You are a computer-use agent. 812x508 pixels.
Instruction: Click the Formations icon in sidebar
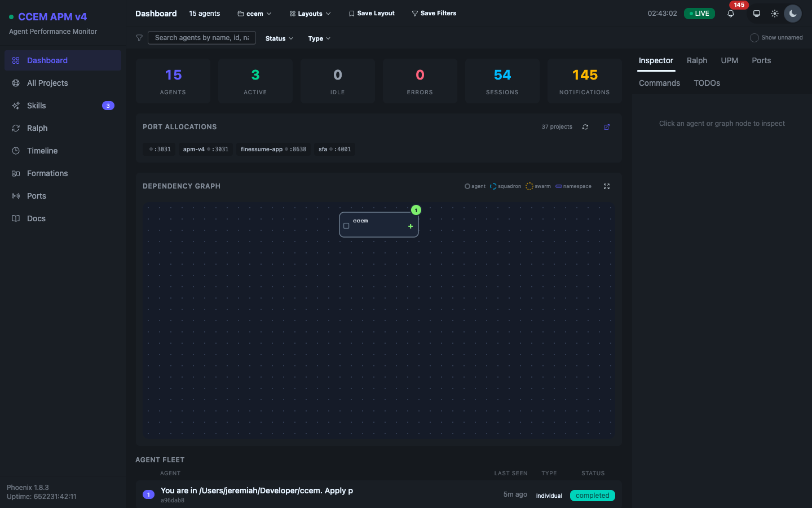[16, 173]
